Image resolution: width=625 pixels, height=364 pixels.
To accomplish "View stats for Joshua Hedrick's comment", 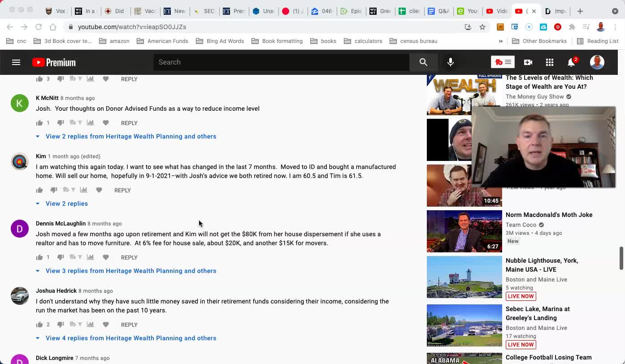I will coord(90,324).
